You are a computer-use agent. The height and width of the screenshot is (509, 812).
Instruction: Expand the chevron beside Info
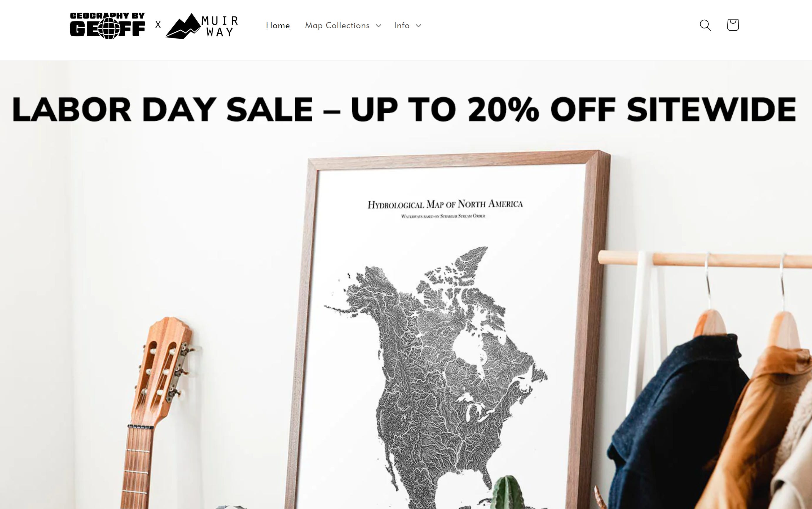coord(418,26)
